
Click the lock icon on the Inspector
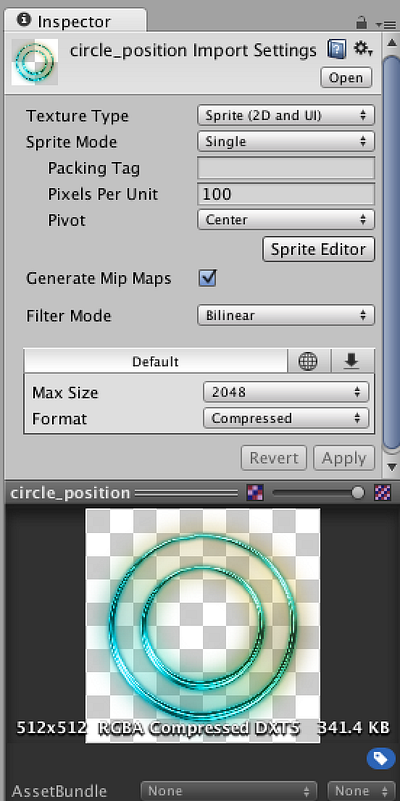[361, 22]
